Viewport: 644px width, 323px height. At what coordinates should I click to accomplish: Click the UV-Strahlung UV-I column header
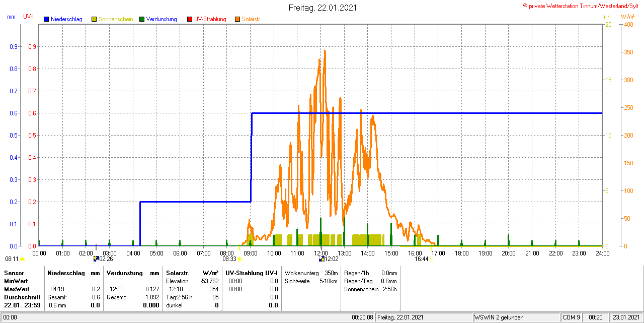pyautogui.click(x=252, y=273)
